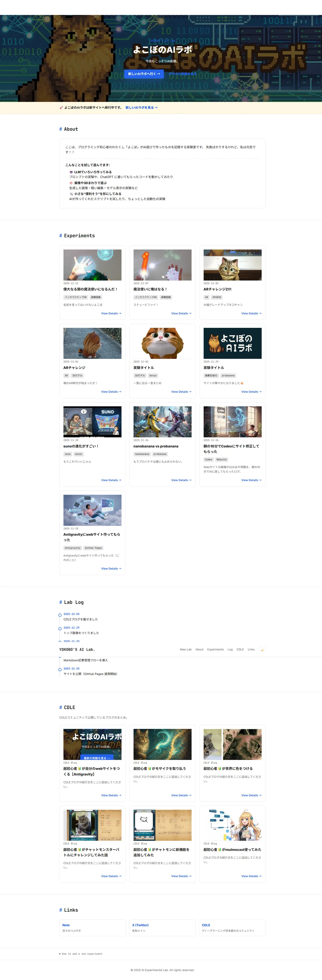
Task: Open the X (Twitter) link card
Action: pyautogui.click(x=162, y=927)
